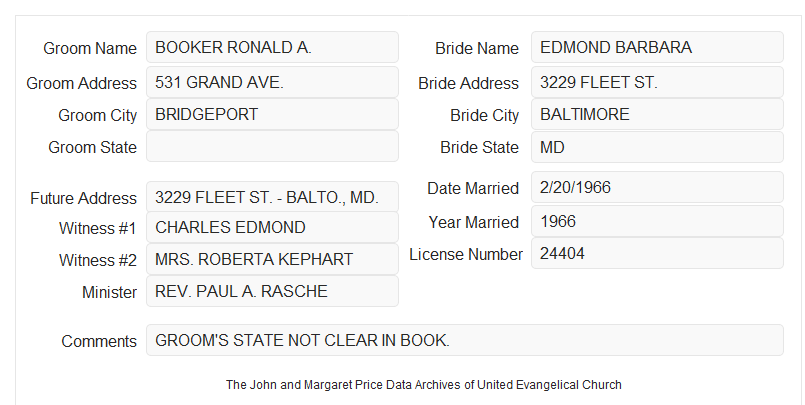Screen dimensions: 805x405
Task: Click the Price Data Archives footer text
Action: pyautogui.click(x=424, y=385)
